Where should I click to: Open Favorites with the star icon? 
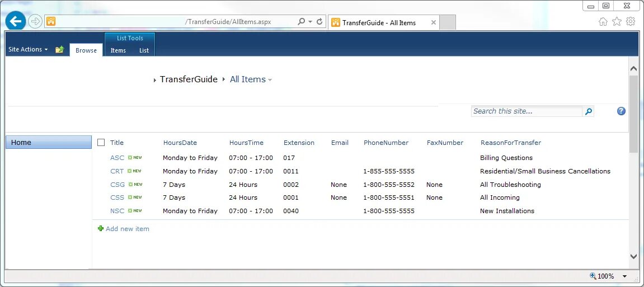click(x=617, y=22)
